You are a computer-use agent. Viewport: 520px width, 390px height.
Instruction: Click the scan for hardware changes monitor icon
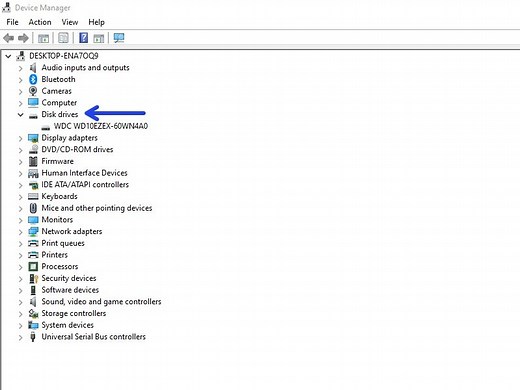pyautogui.click(x=119, y=38)
